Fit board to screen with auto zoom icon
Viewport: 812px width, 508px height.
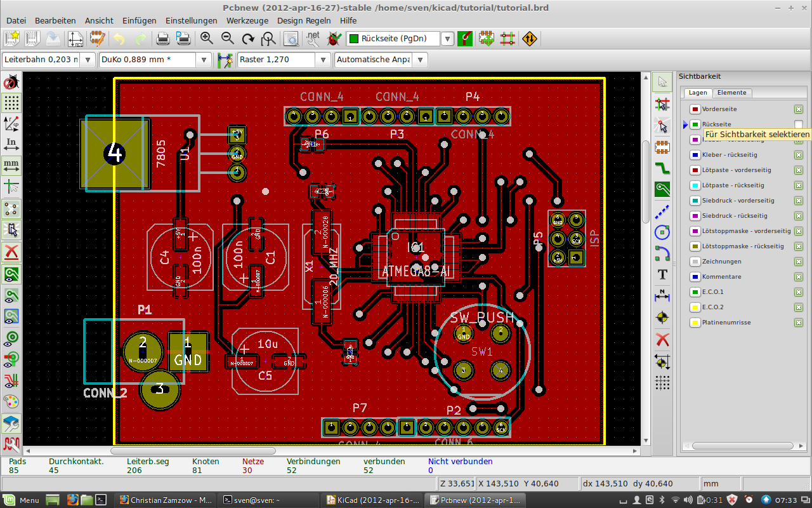coord(268,39)
